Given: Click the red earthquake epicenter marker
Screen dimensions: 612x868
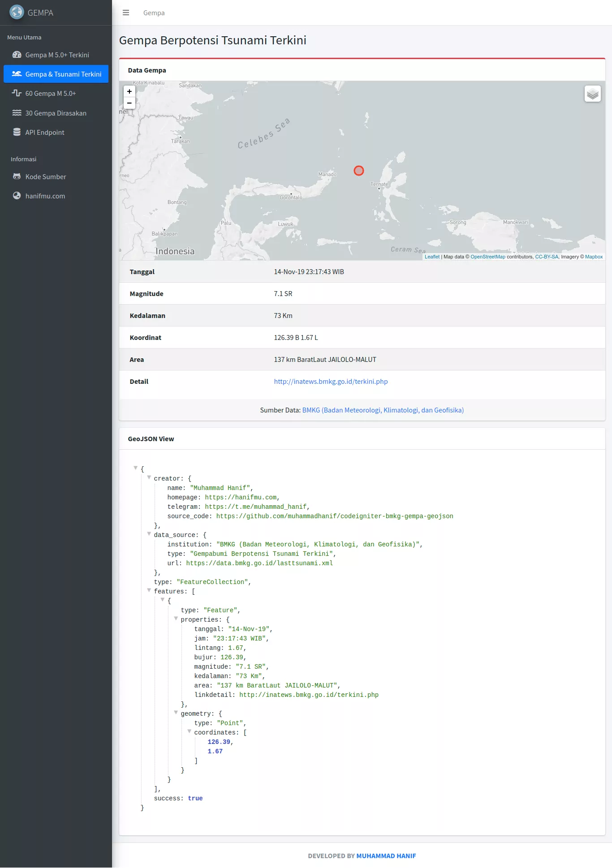Looking at the screenshot, I should pyautogui.click(x=359, y=171).
